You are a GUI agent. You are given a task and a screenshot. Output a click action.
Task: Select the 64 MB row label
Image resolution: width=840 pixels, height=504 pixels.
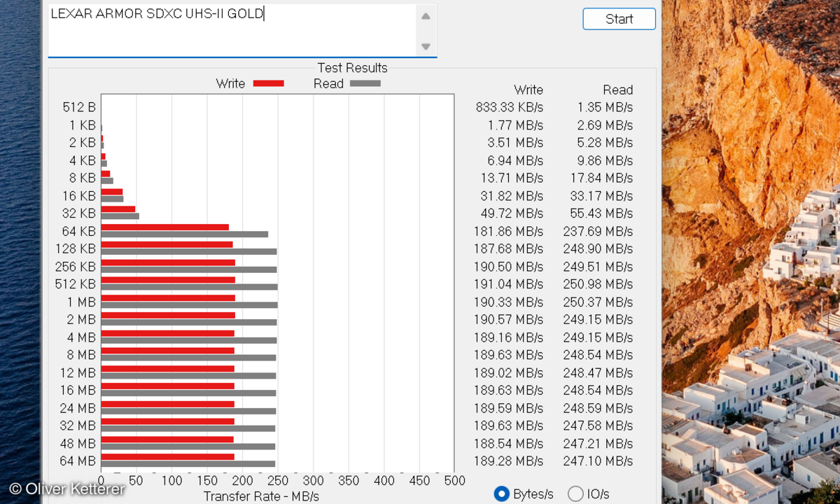[78, 461]
